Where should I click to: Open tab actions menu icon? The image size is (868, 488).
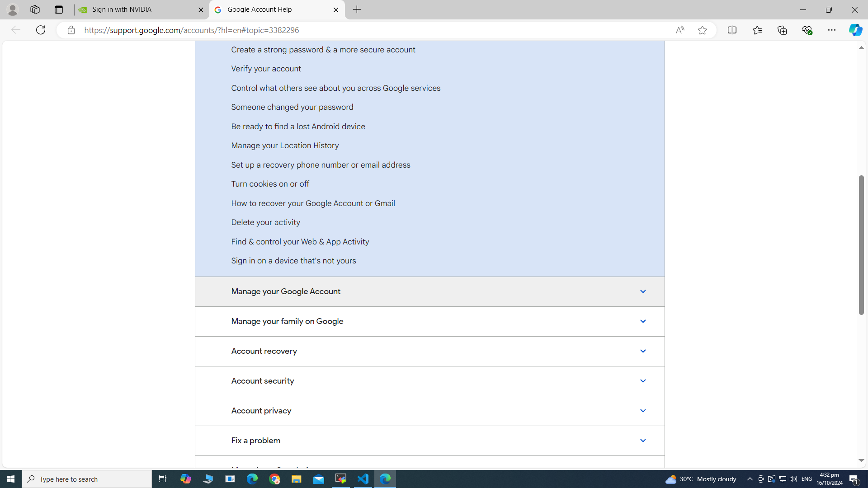point(58,9)
